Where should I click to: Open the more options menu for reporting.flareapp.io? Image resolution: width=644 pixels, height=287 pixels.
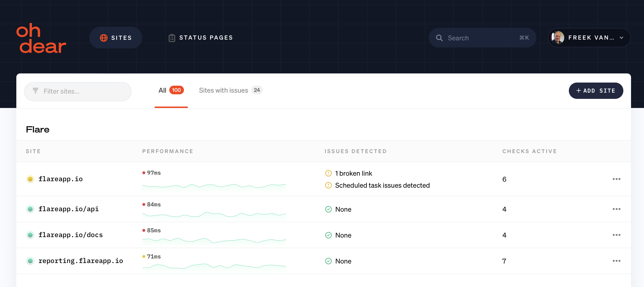616,261
